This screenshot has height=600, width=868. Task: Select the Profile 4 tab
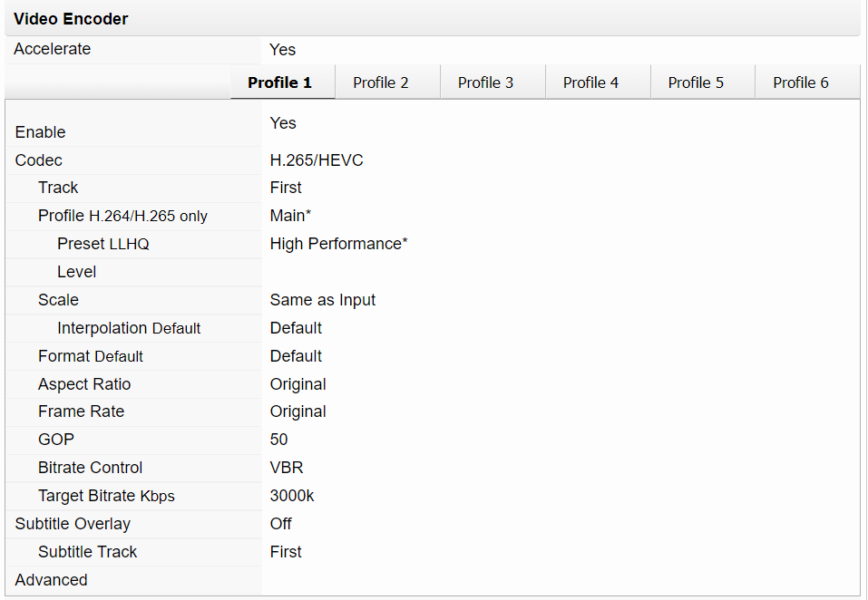590,82
